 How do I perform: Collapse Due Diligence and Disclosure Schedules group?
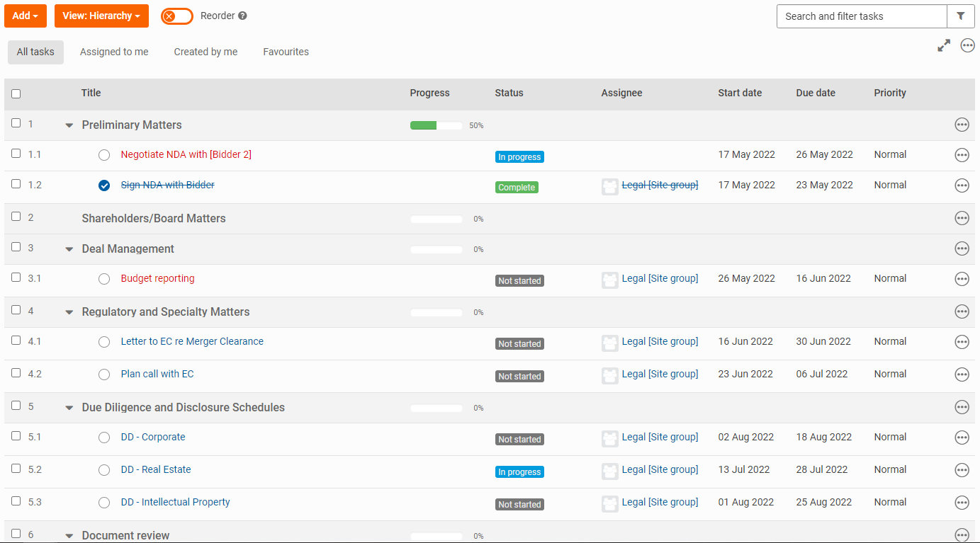[x=69, y=408]
